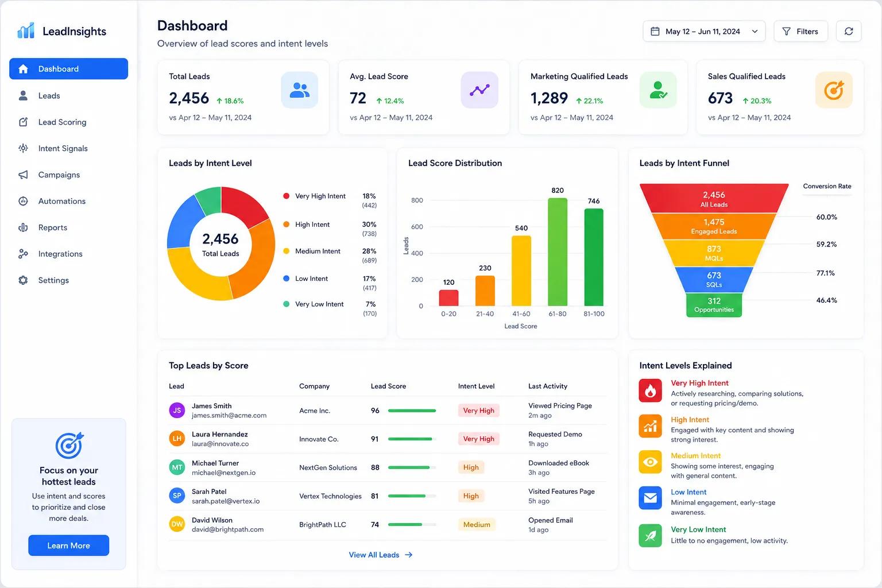Click the Campaigns megaphone icon
The width and height of the screenshot is (882, 588).
point(23,175)
